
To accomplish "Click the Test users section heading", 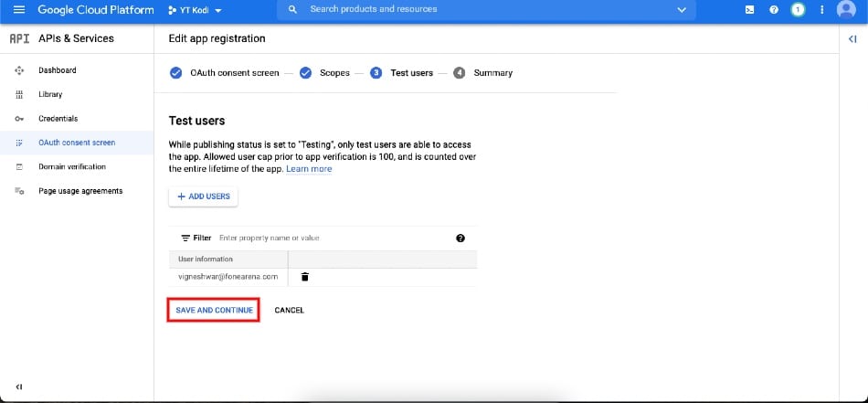I will [197, 121].
